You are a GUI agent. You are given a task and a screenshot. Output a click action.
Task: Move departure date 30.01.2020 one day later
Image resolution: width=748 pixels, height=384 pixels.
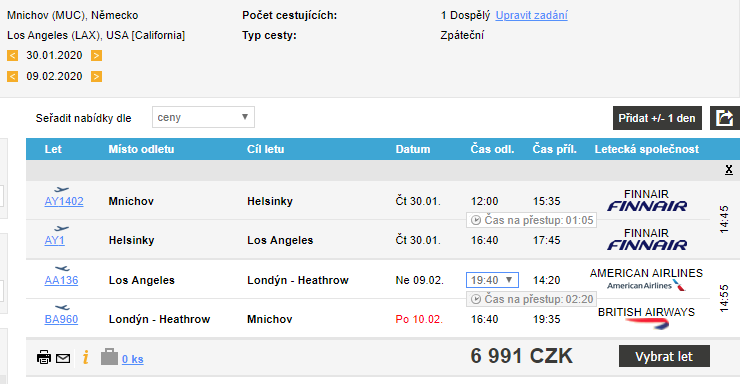click(96, 55)
